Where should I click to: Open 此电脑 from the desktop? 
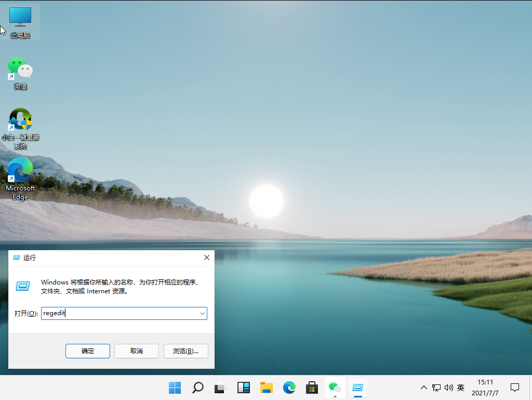[20, 17]
